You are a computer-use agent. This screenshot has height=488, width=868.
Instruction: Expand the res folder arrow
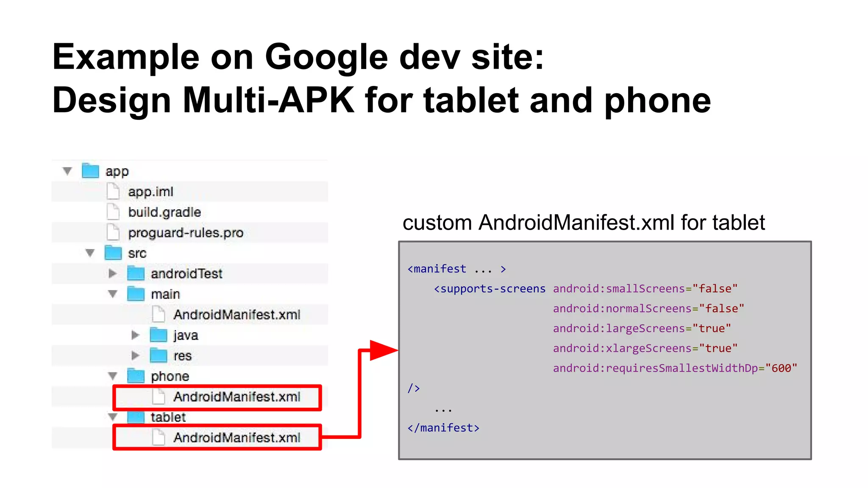click(x=135, y=355)
